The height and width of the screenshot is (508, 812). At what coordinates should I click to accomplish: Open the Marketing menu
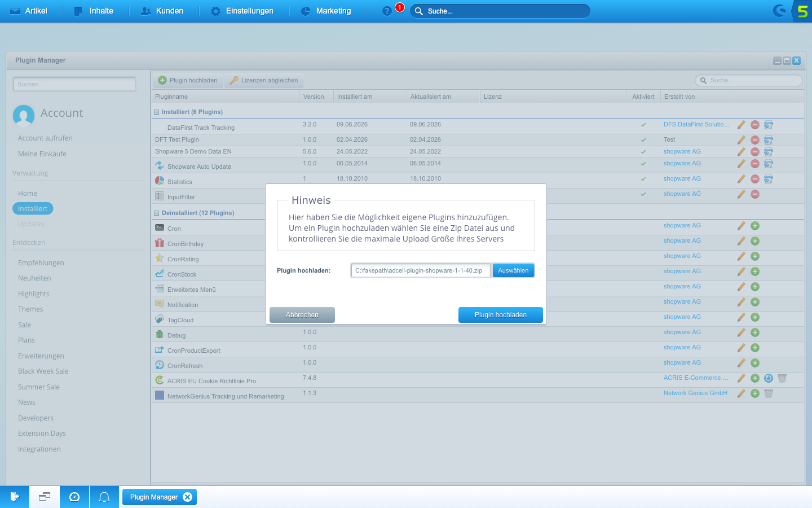point(326,11)
